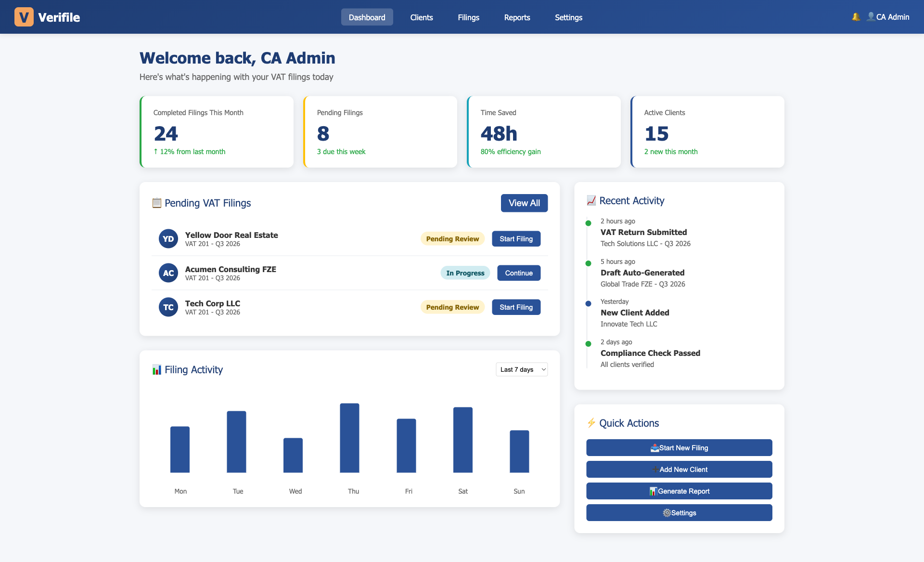This screenshot has width=924, height=562.
Task: Click Start New Filing quick action
Action: 679,448
